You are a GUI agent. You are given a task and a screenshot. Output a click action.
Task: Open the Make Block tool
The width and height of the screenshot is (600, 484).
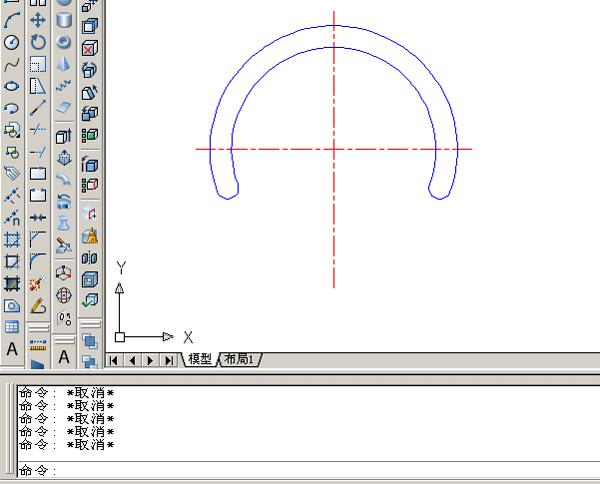[x=12, y=152]
